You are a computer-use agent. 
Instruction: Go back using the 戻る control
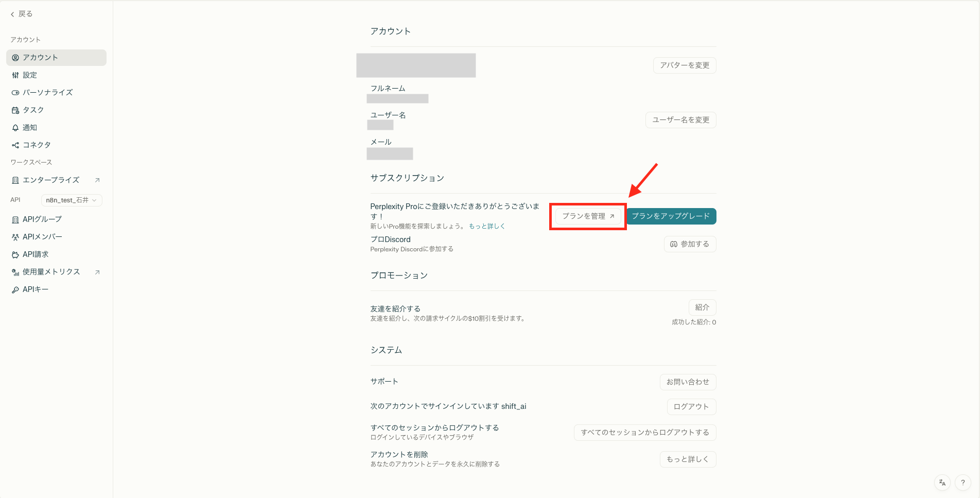pyautogui.click(x=21, y=14)
